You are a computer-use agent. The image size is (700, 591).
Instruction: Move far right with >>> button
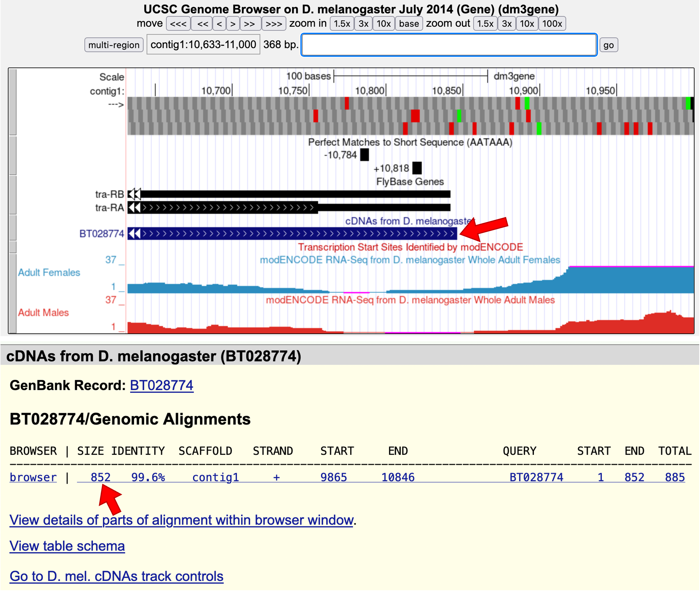(274, 24)
